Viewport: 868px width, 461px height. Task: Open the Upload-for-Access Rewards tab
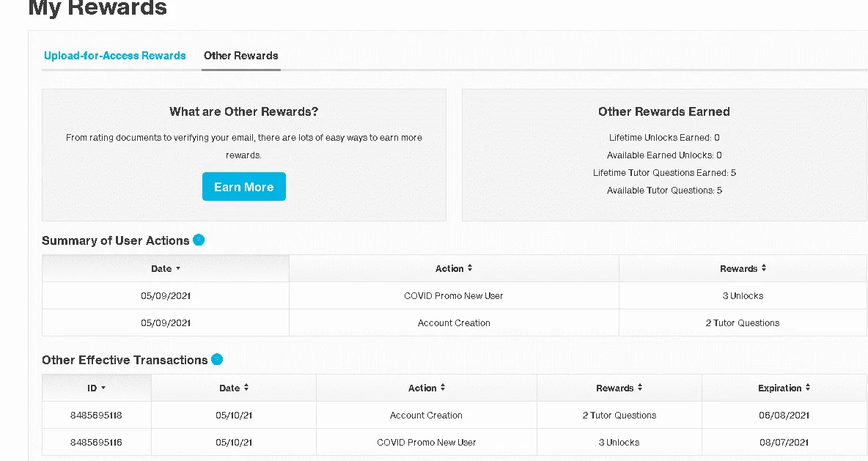pos(114,56)
